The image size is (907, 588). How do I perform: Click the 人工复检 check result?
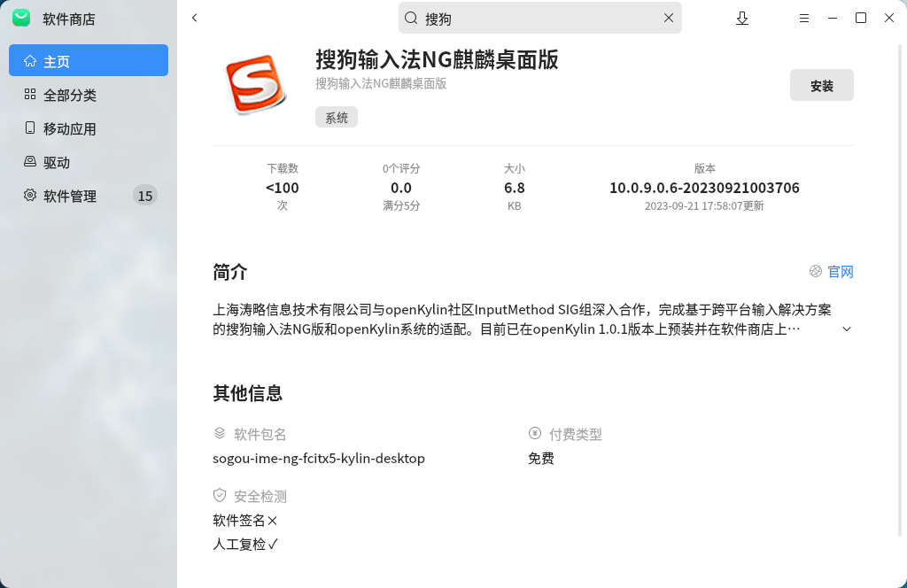click(x=246, y=544)
